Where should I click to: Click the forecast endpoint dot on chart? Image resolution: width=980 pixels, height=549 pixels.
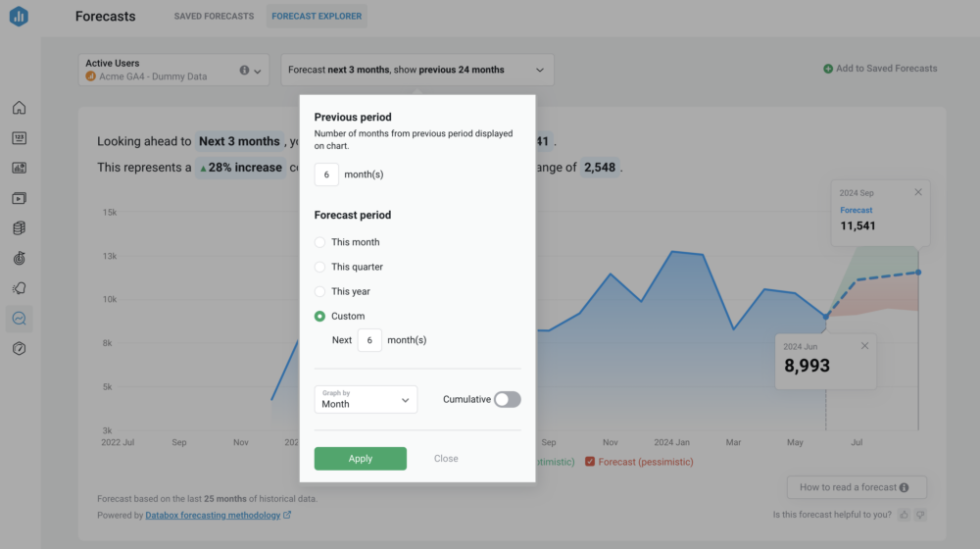[x=918, y=272]
